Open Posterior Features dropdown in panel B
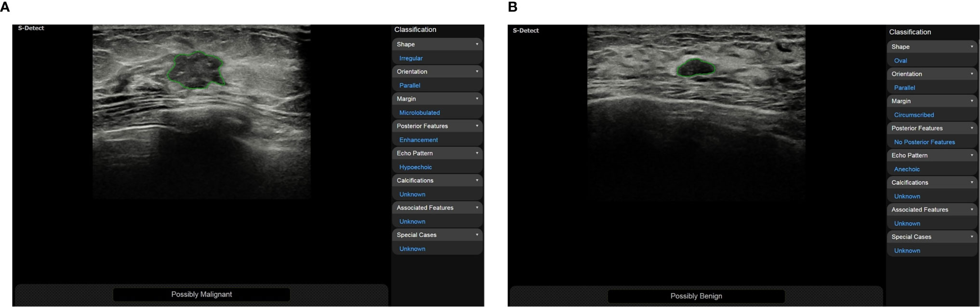Viewport: 980px width, 307px height. pos(932,128)
